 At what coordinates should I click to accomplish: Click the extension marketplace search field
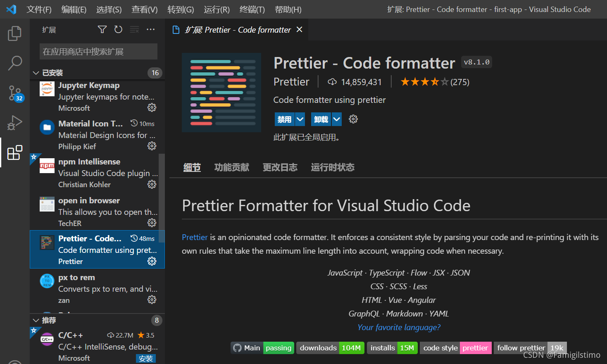(98, 51)
